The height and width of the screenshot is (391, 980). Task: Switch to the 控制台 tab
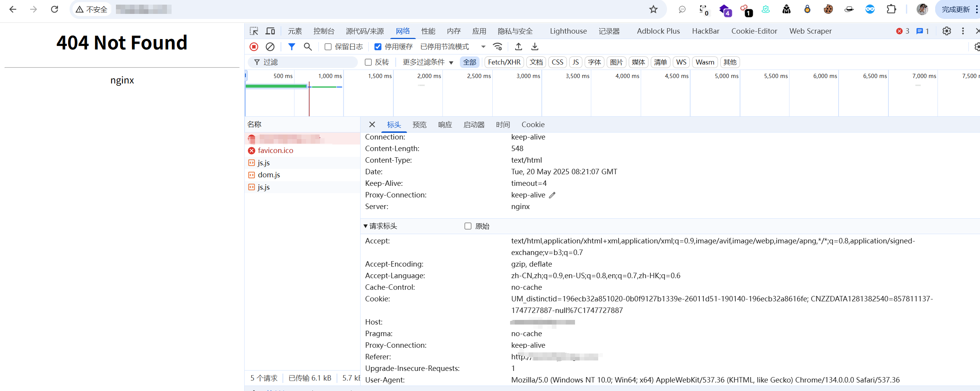pyautogui.click(x=324, y=31)
